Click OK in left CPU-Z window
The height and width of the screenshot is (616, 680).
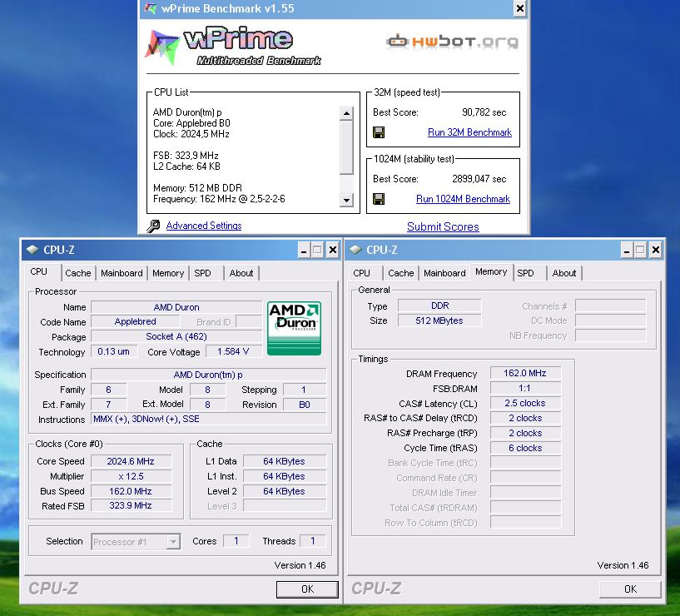pyautogui.click(x=307, y=589)
